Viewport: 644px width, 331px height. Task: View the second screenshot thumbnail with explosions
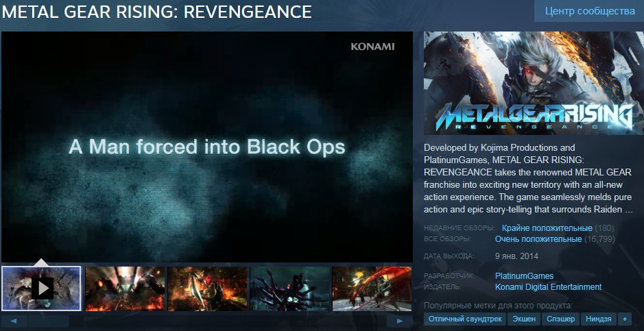click(x=125, y=289)
